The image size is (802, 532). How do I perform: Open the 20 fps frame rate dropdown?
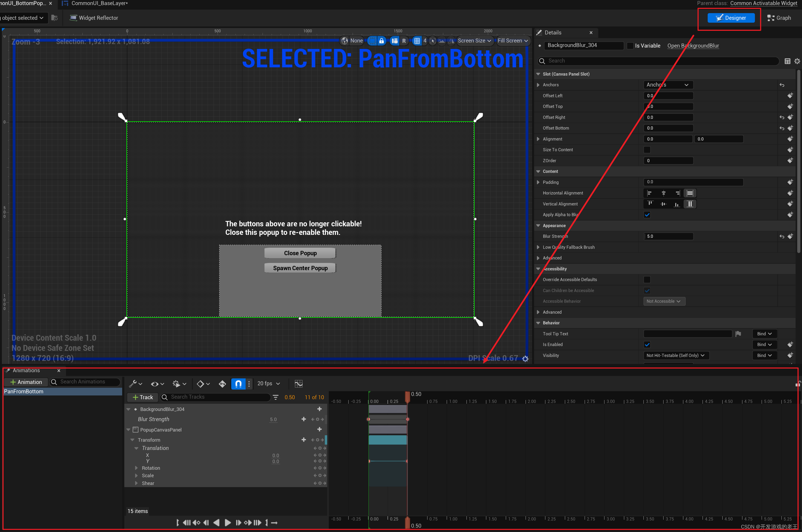coord(268,383)
